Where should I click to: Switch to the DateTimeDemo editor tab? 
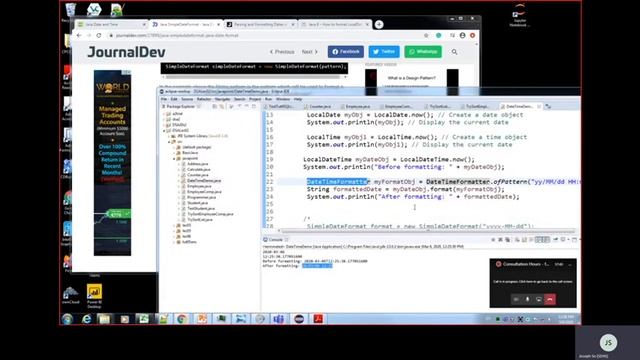click(519, 107)
